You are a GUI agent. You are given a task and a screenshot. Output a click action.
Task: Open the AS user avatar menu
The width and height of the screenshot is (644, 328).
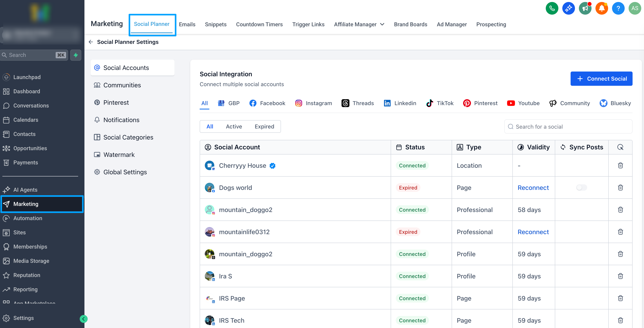635,8
